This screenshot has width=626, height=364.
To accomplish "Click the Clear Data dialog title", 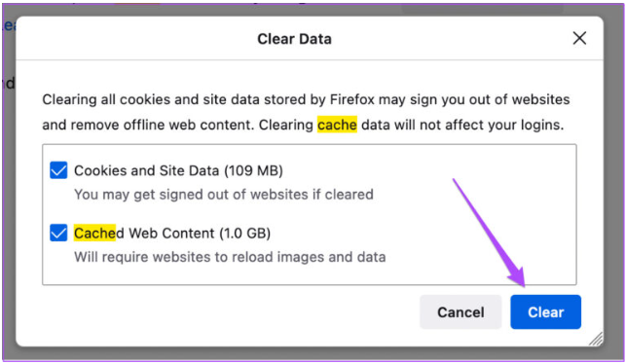I will click(x=294, y=39).
